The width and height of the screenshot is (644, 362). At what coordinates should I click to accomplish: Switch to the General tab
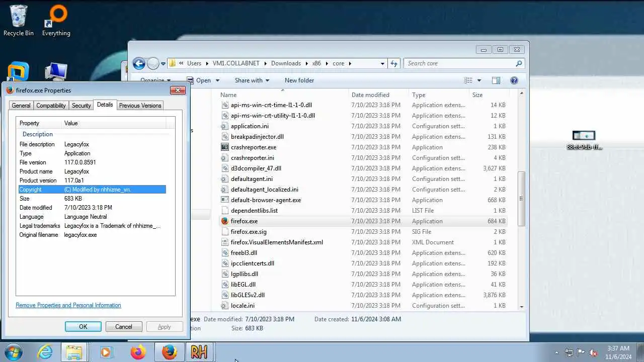coord(21,106)
